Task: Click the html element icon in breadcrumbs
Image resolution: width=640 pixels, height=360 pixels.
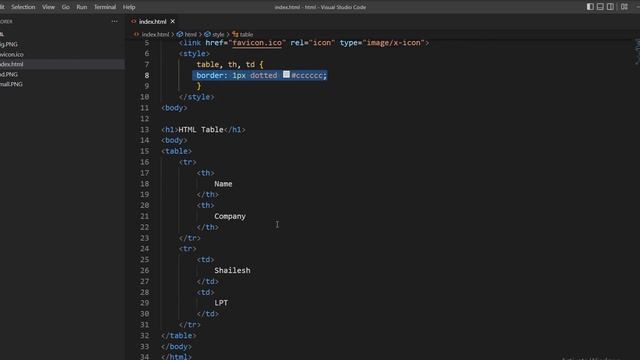Action: [x=180, y=34]
